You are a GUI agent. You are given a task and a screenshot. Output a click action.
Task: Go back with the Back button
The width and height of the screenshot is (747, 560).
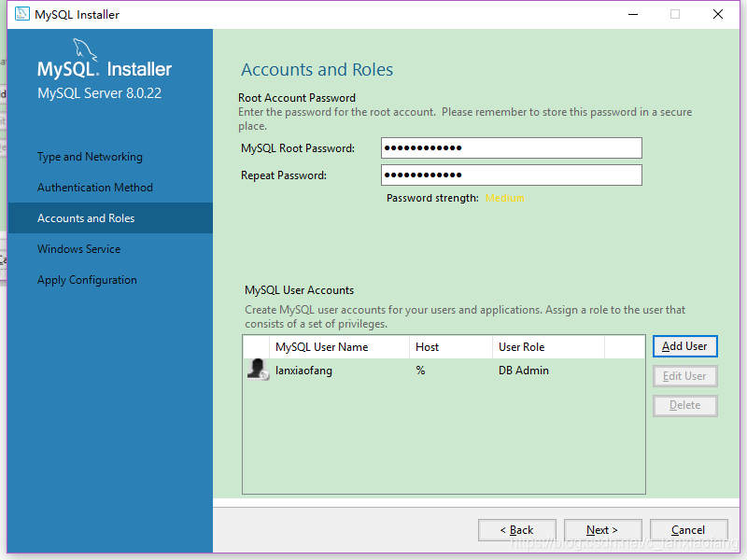pos(516,530)
